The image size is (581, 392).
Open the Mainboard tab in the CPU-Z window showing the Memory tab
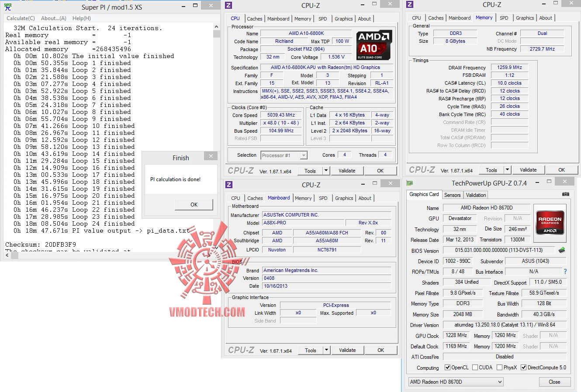click(x=460, y=18)
